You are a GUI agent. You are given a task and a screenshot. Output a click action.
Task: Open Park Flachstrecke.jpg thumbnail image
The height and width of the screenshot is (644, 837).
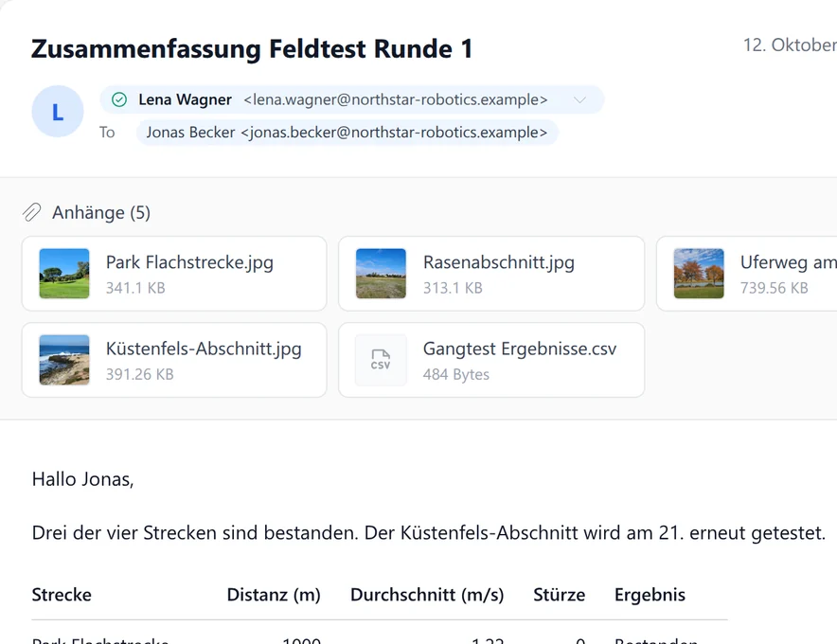(64, 274)
